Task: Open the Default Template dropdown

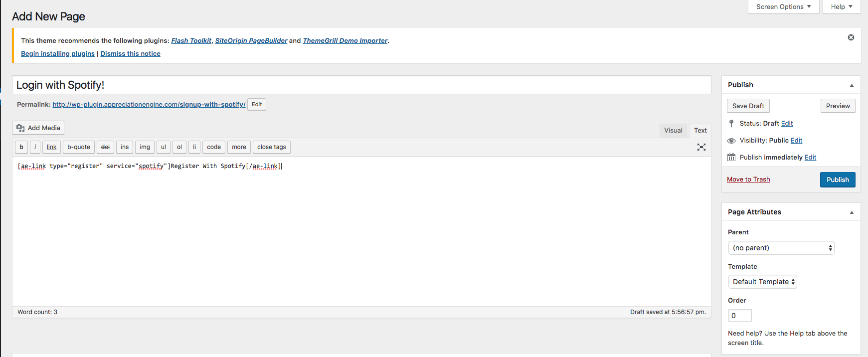Action: tap(763, 282)
